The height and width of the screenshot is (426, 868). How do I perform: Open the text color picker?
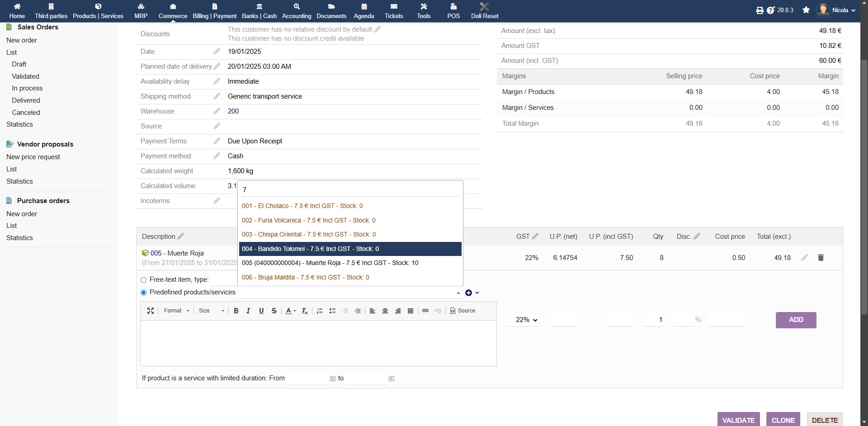click(290, 311)
